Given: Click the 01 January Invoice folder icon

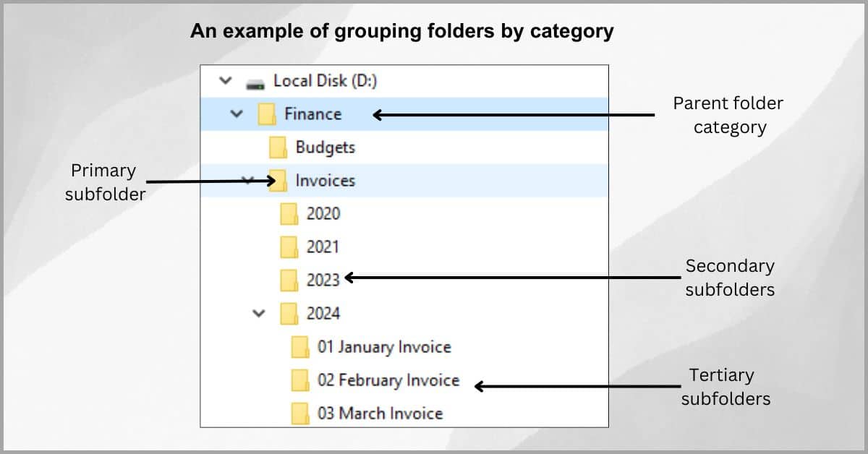Looking at the screenshot, I should pyautogui.click(x=300, y=346).
